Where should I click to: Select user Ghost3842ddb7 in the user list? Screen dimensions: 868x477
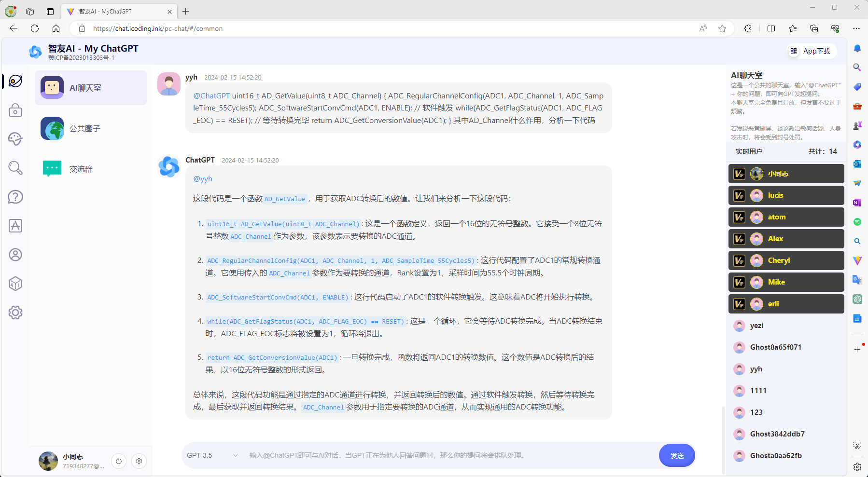786,434
